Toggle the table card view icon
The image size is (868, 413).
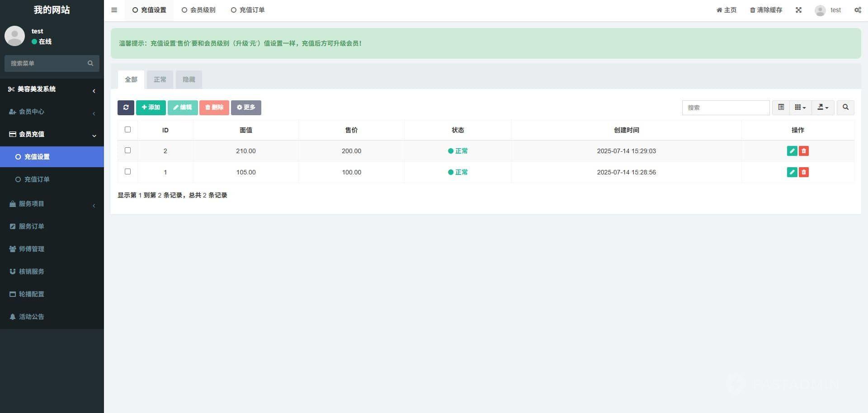click(781, 108)
